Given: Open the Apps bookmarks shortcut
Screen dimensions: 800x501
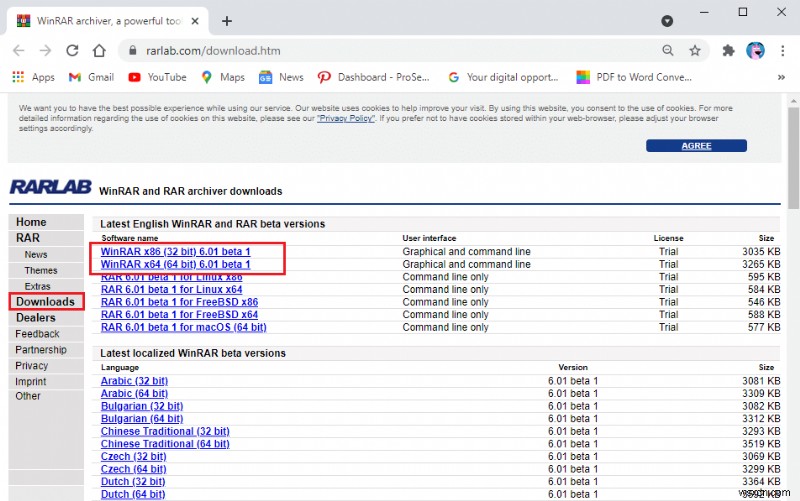Looking at the screenshot, I should pyautogui.click(x=34, y=77).
